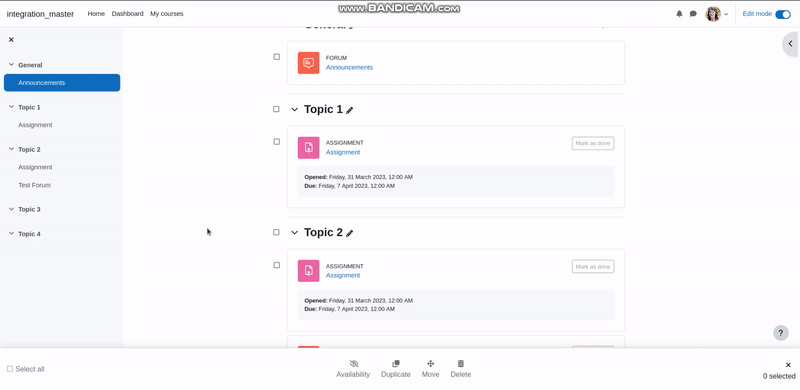The height and width of the screenshot is (390, 800).
Task: Close the bulk actions bar
Action: click(x=788, y=365)
